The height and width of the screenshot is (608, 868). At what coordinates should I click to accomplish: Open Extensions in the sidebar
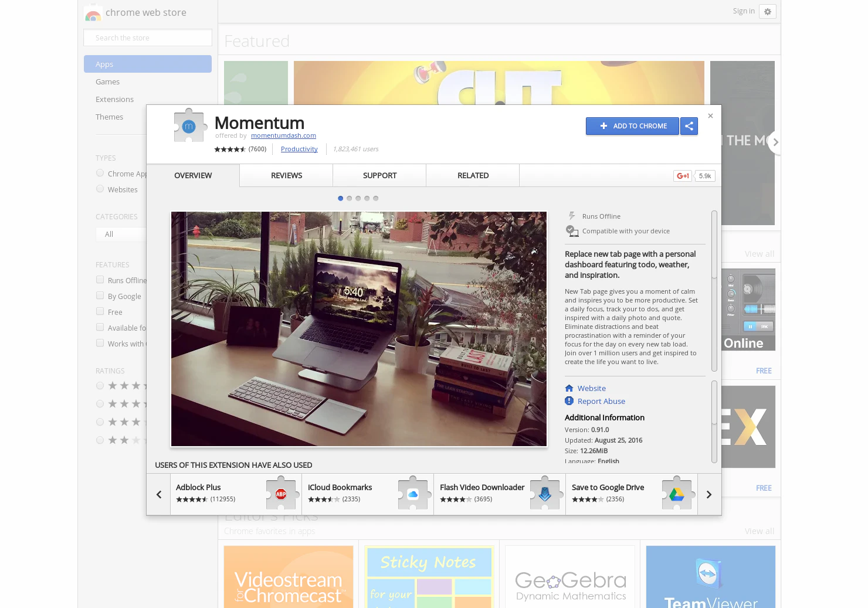tap(114, 99)
